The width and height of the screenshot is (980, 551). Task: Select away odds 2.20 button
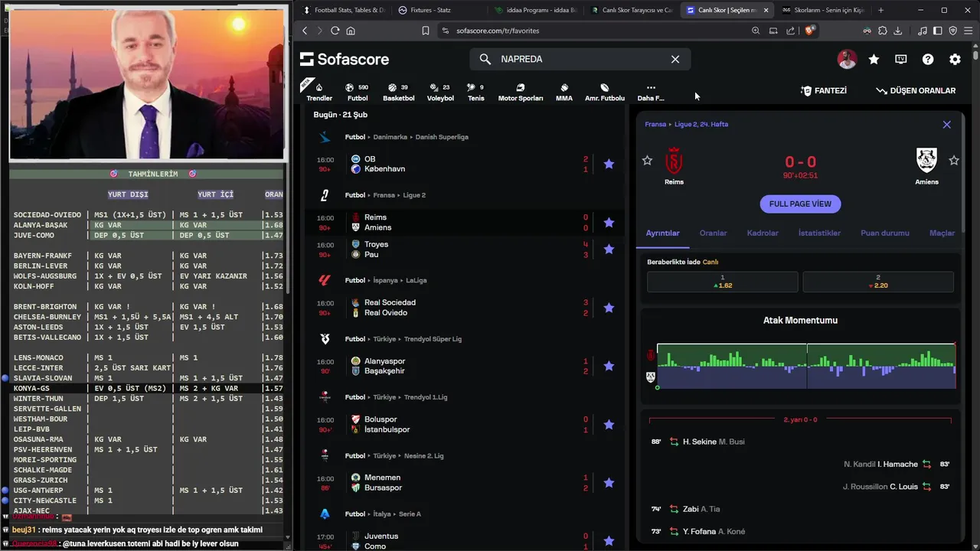pyautogui.click(x=878, y=282)
